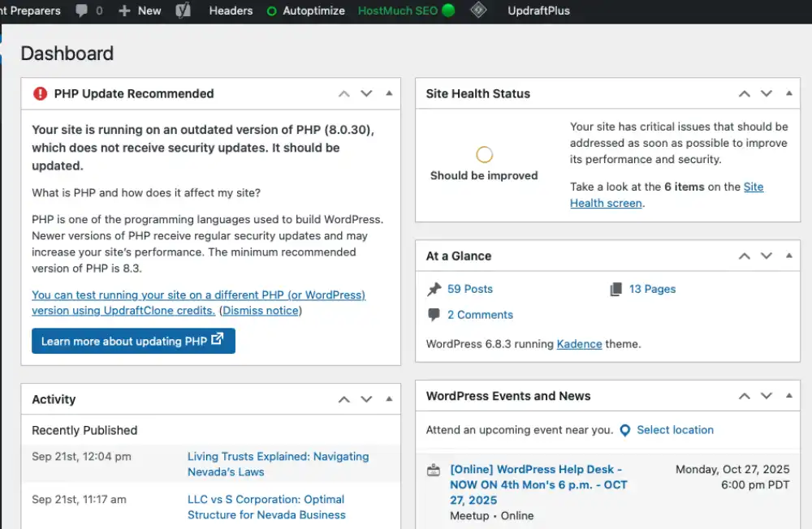Click the comments bubble icon in admin bar
The width and height of the screenshot is (812, 529).
[82, 11]
